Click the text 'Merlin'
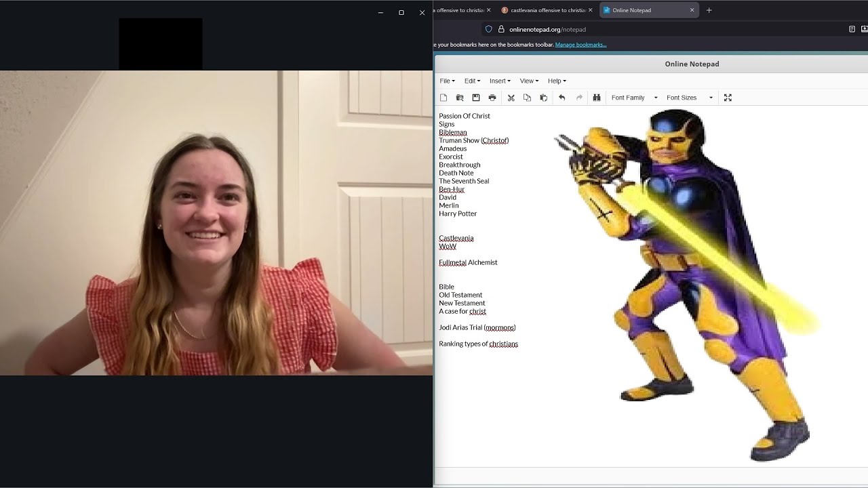This screenshot has height=488, width=868. [448, 205]
